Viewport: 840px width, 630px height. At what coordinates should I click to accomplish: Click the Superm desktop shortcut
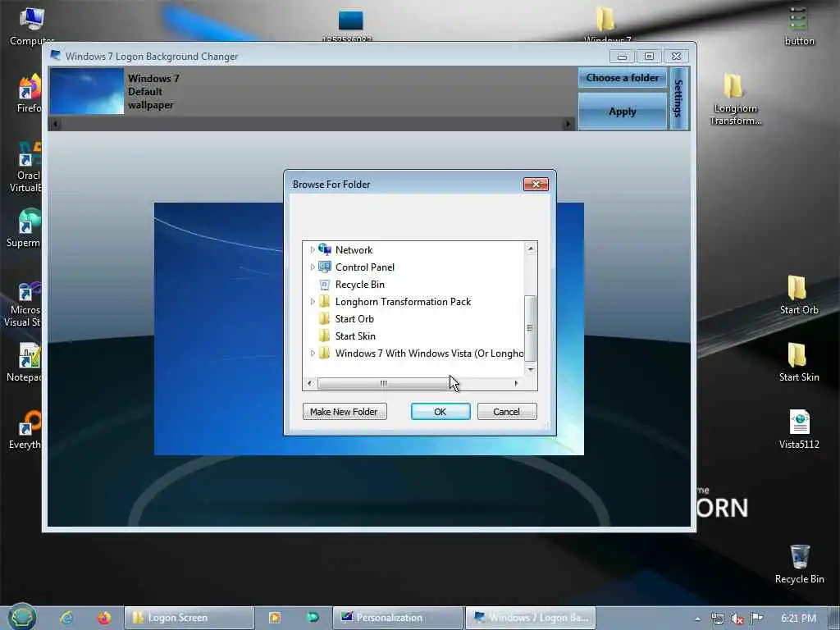(x=25, y=228)
